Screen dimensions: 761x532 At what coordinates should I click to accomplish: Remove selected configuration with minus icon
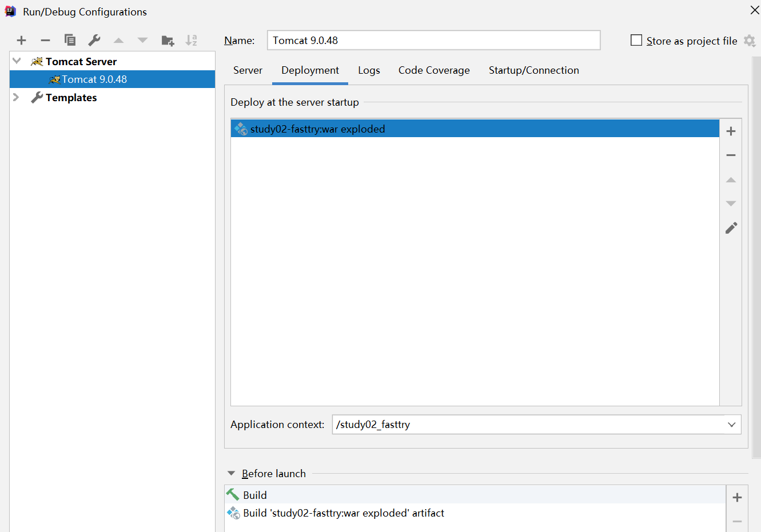click(46, 40)
